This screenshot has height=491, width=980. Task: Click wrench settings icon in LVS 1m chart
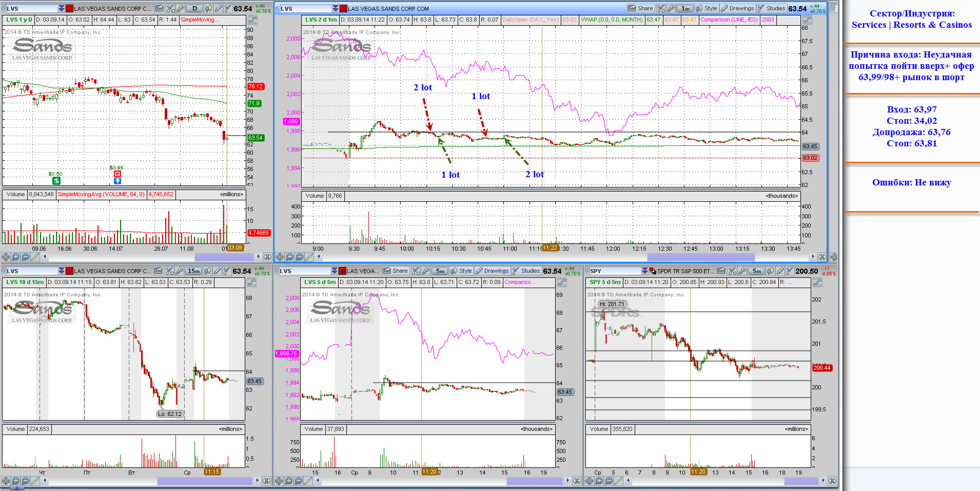point(671,9)
